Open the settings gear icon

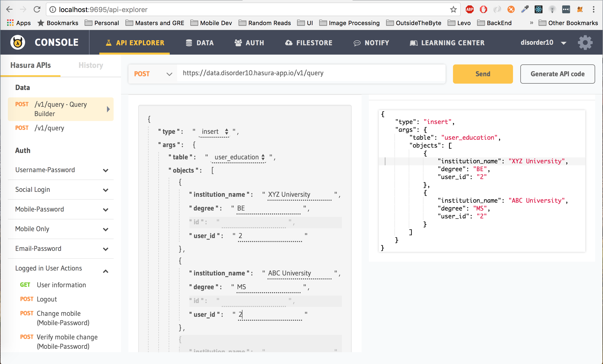pos(585,43)
